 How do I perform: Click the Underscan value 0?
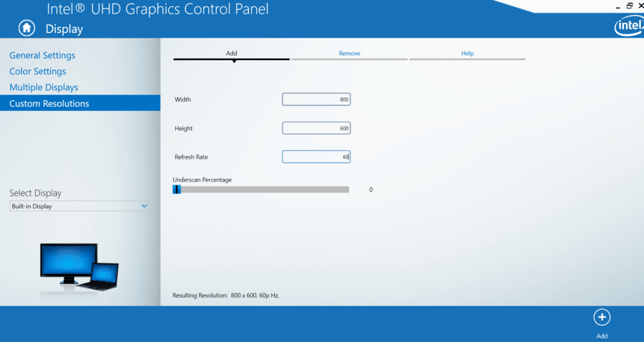coord(371,190)
